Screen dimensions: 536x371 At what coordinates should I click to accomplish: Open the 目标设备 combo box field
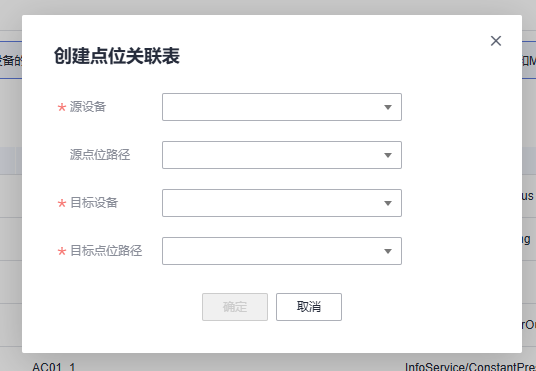point(282,203)
